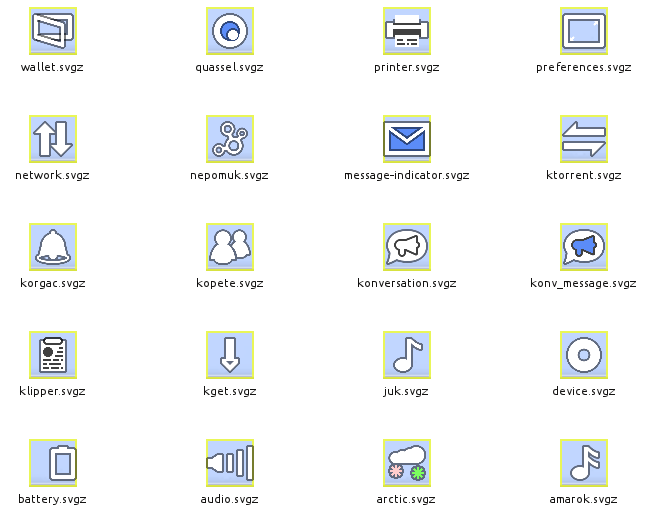Screen dimensions: 650x518
Task: Click the 'preferences.svgz' label
Action: (x=584, y=68)
